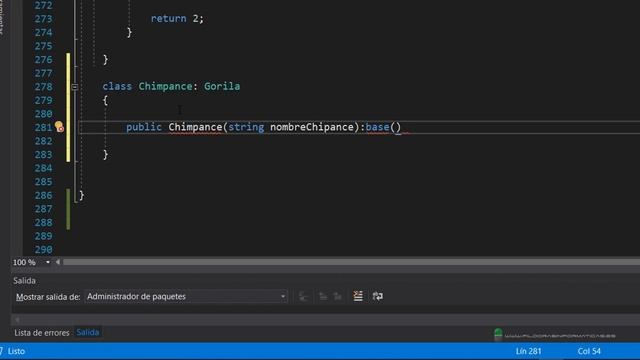This screenshot has width=640, height=360.
Task: Click the go to next message icon
Action: [338, 296]
